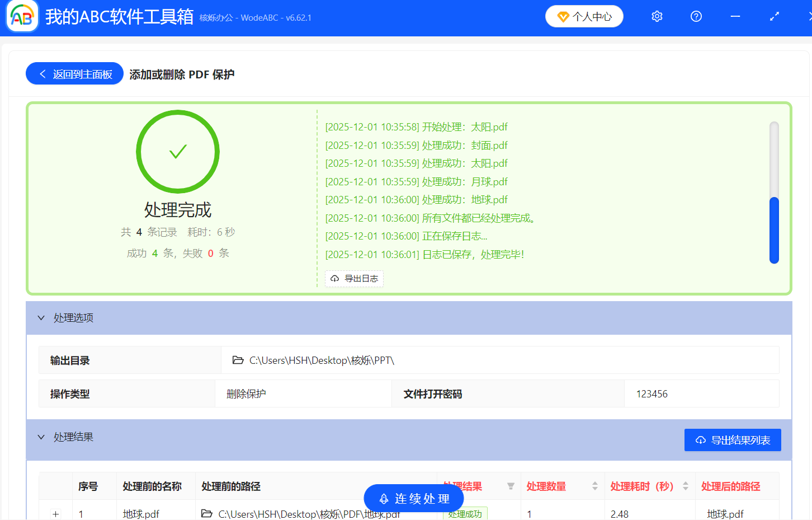Open the output directory folder icon

pos(238,360)
